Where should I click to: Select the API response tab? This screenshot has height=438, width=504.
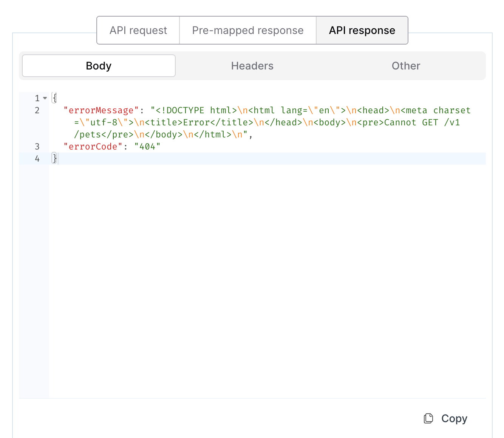point(362,30)
